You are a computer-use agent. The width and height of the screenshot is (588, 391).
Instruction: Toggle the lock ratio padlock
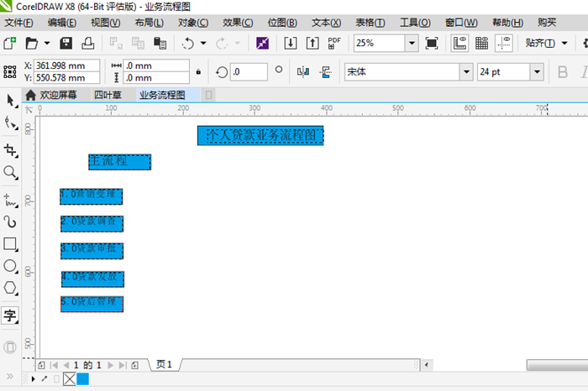click(x=198, y=72)
